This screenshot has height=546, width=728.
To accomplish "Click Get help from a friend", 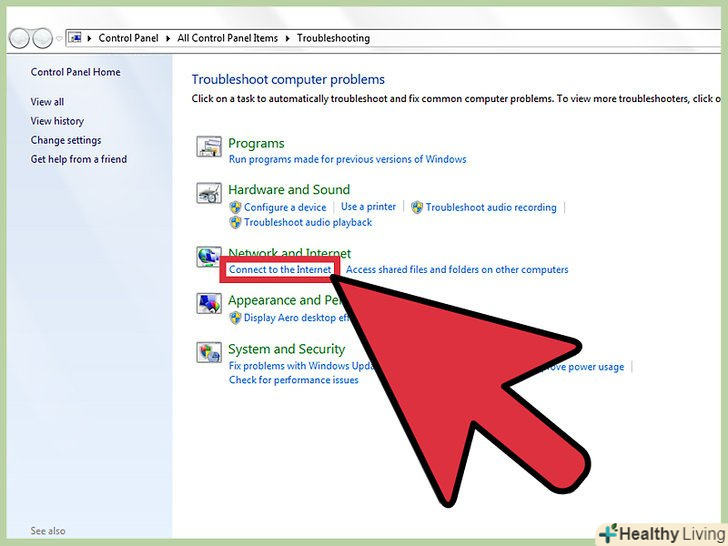I will coord(78,159).
